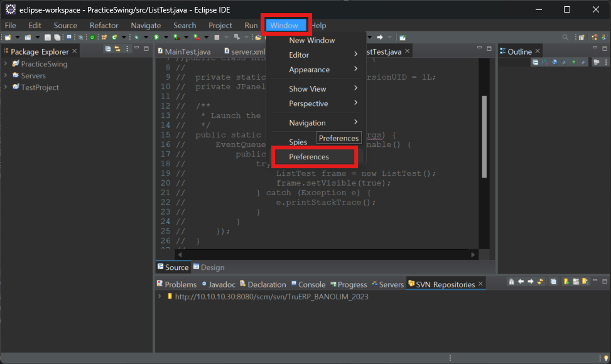Viewport: 611px width, 364px height.
Task: Switch to server.xml editor tab
Action: pyautogui.click(x=245, y=51)
